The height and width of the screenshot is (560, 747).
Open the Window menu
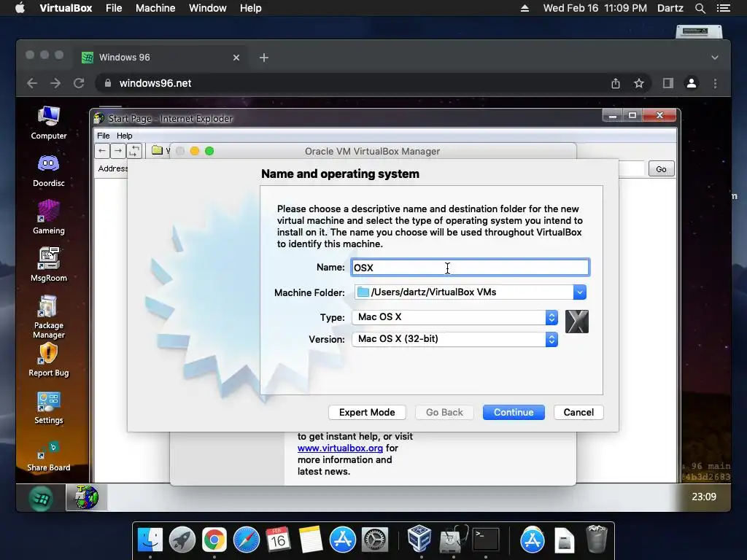[x=208, y=8]
